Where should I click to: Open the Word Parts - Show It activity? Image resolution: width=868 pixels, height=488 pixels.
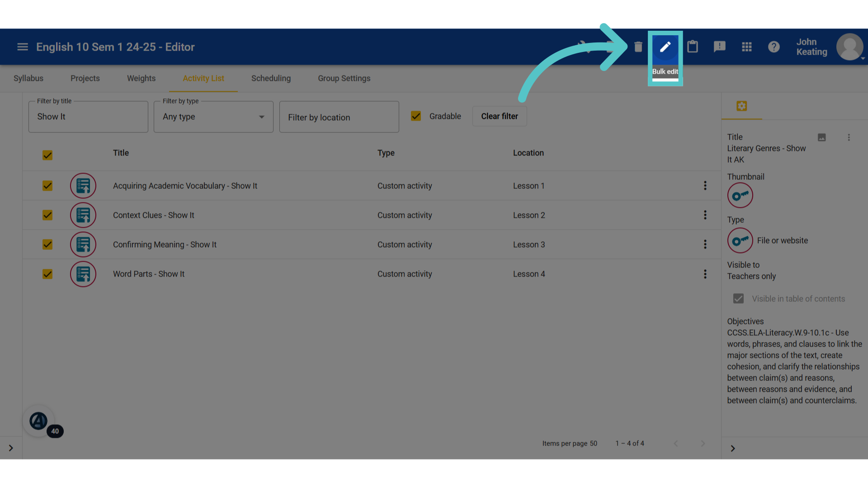click(149, 274)
